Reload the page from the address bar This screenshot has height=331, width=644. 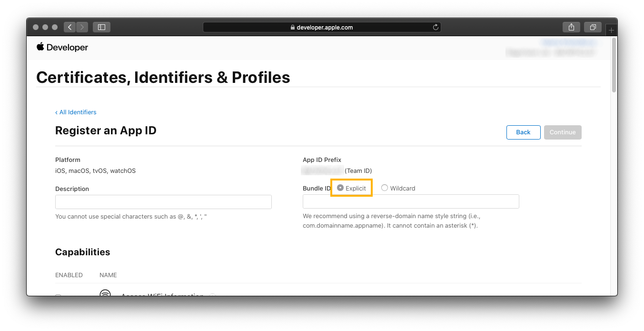pyautogui.click(x=436, y=27)
